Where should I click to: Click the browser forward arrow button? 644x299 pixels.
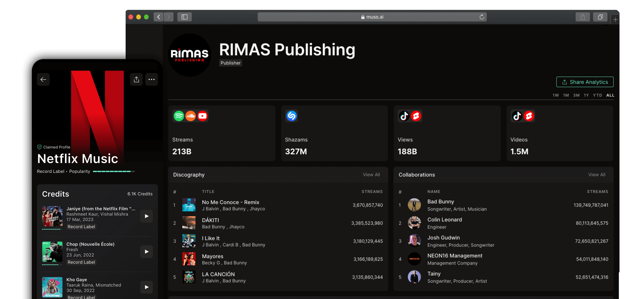(169, 17)
